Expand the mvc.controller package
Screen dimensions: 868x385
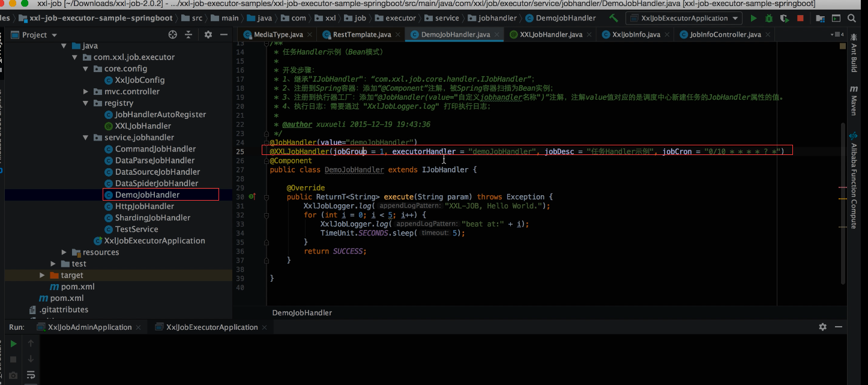(x=86, y=92)
